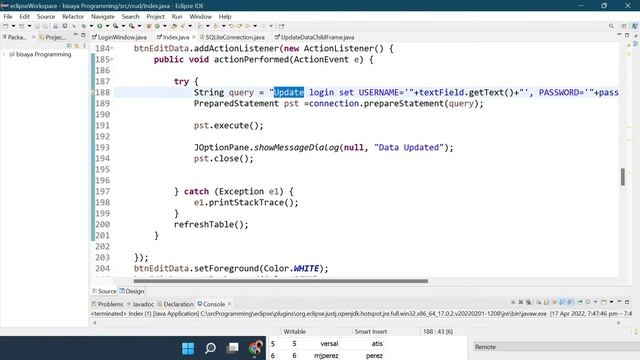The image size is (640, 360).
Task: Collapse the code fold marker at line 185
Action: [x=112, y=60]
